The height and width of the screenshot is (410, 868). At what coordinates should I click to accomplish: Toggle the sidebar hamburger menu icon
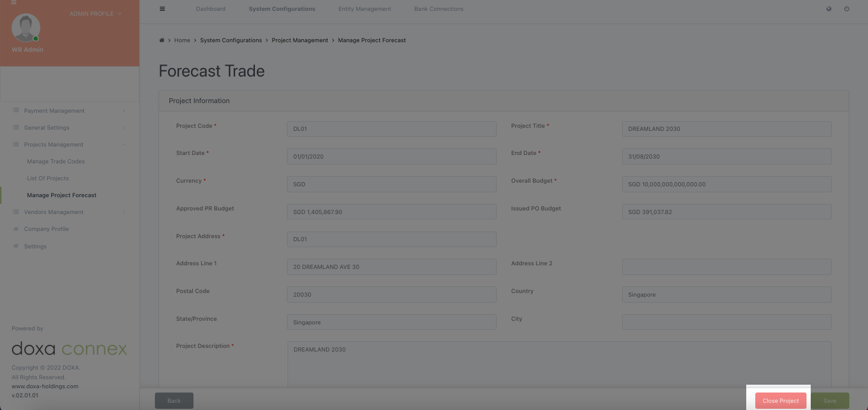coord(162,9)
